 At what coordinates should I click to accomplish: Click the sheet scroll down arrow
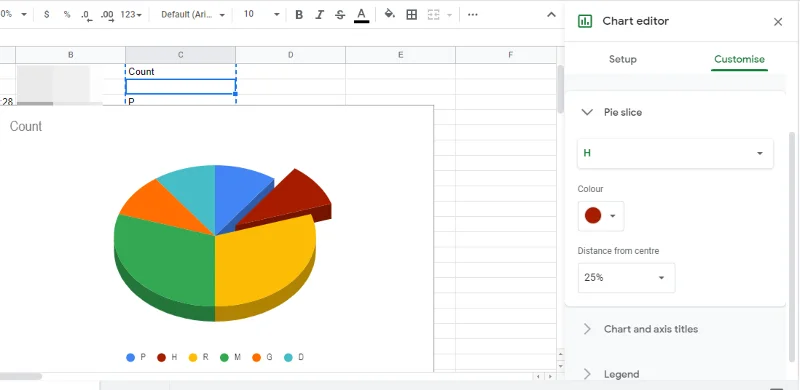[561, 366]
